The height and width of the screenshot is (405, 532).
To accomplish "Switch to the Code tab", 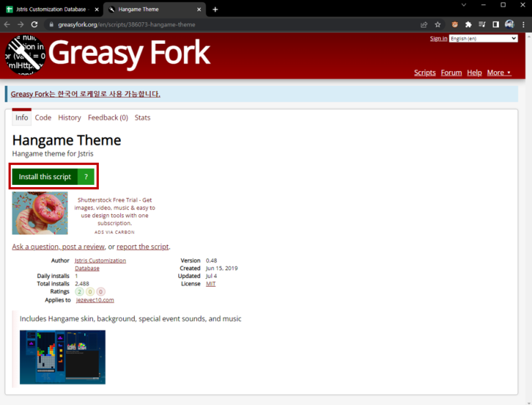I will [43, 118].
